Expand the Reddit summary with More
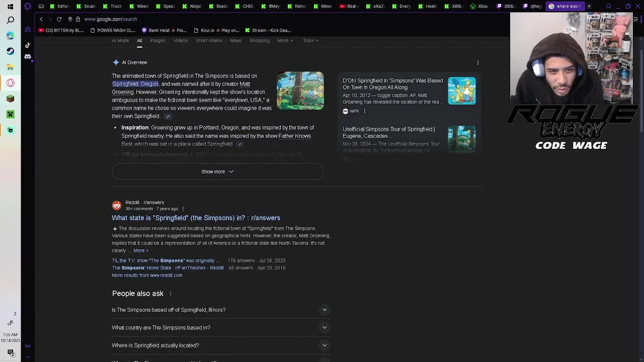 pyautogui.click(x=141, y=251)
